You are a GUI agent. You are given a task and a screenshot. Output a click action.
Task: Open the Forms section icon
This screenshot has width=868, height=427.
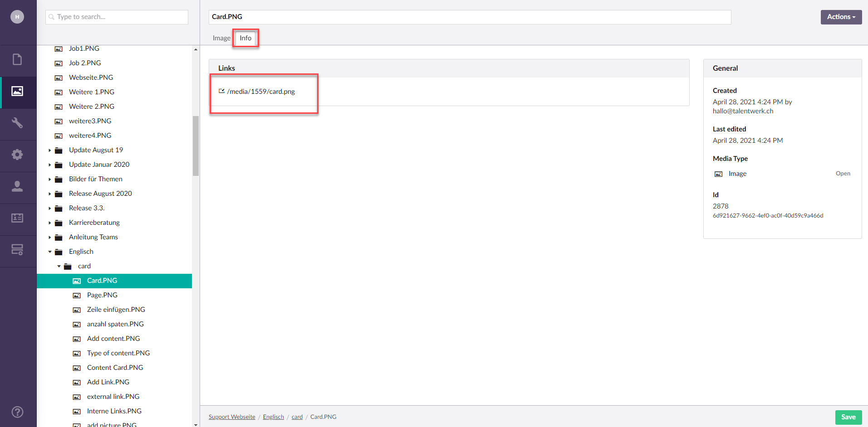click(x=17, y=250)
